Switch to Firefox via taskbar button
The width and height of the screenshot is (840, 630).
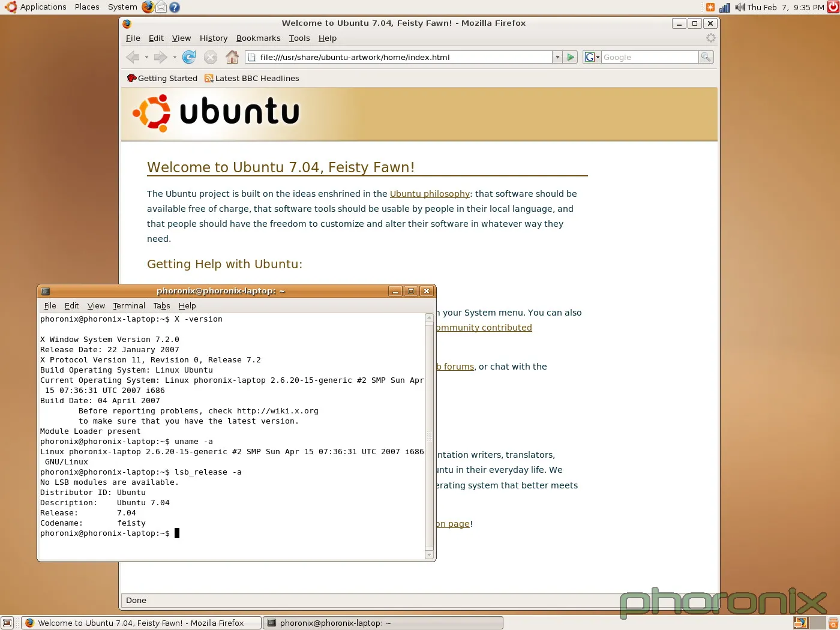point(142,623)
